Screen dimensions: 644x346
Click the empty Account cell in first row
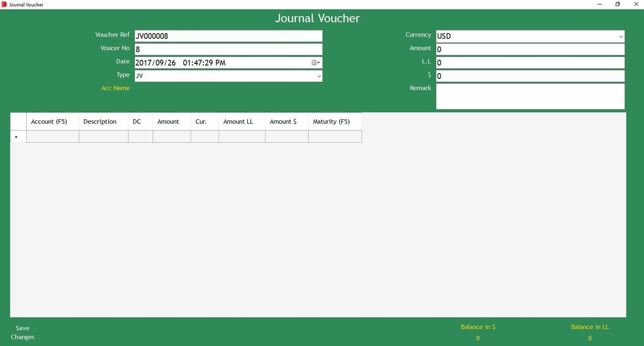point(53,136)
